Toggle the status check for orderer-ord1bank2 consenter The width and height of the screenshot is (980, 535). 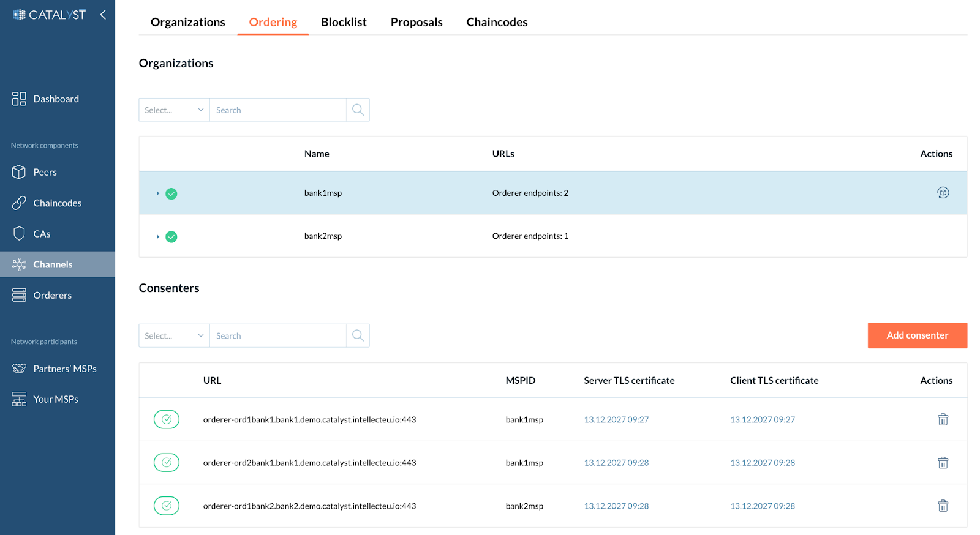pyautogui.click(x=167, y=506)
